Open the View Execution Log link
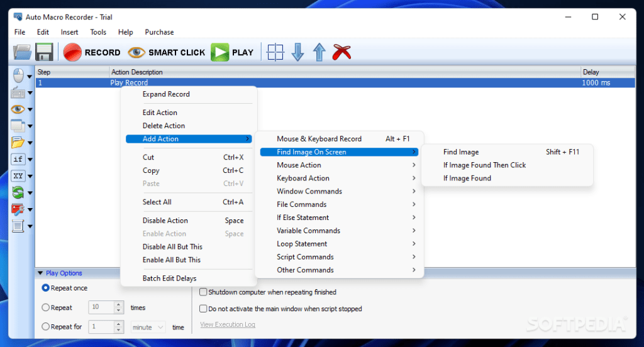This screenshot has height=347, width=644. click(228, 324)
